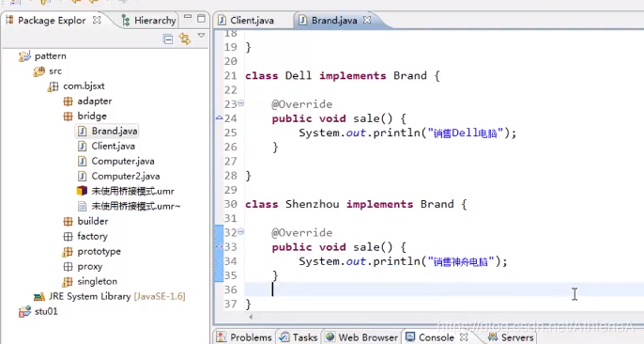The width and height of the screenshot is (644, 344).
Task: Click line number 30 in the gutter
Action: click(231, 204)
